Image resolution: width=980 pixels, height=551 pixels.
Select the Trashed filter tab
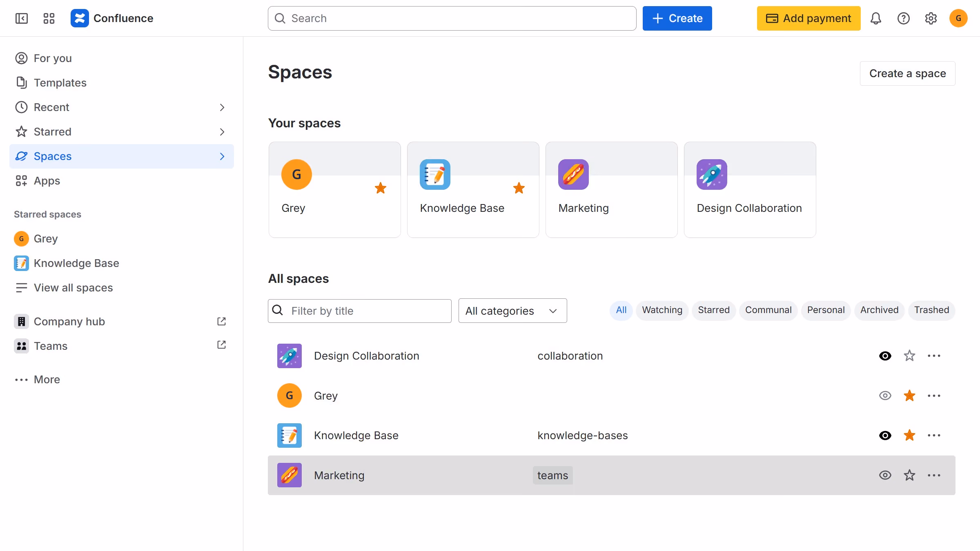(x=931, y=310)
